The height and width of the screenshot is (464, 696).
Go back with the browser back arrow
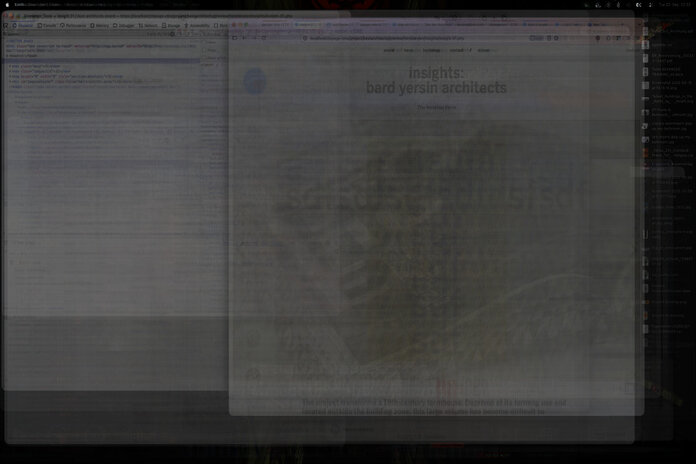(x=244, y=38)
